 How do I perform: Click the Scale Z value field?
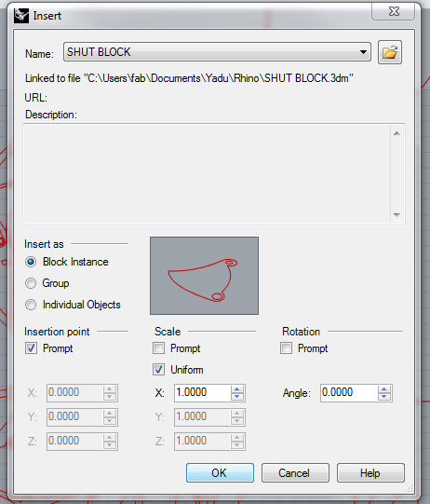pos(202,441)
